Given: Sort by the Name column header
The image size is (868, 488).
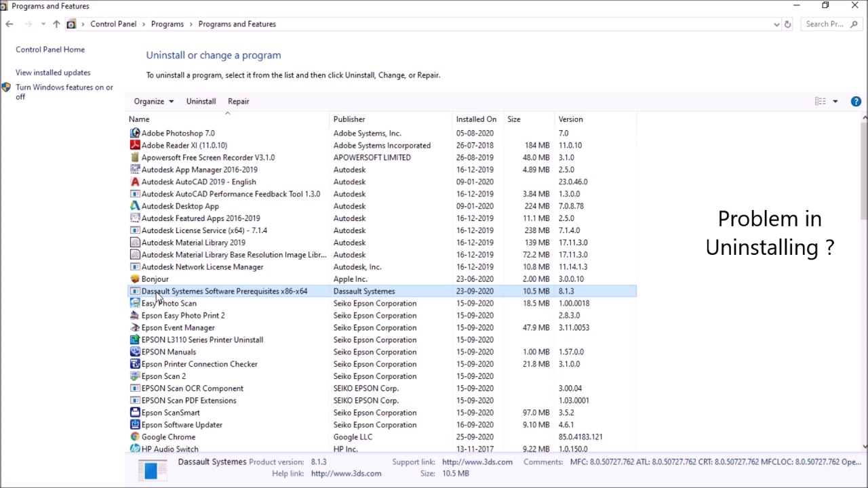Looking at the screenshot, I should coord(227,119).
